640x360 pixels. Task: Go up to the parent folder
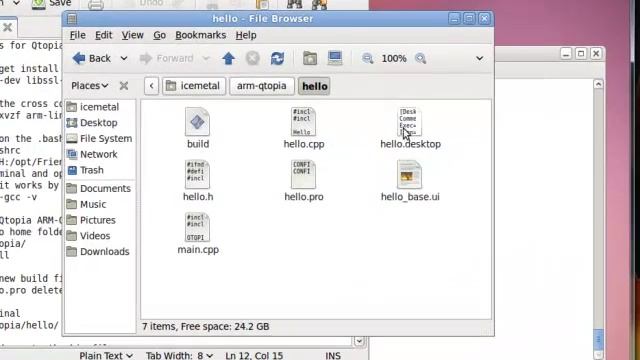(229, 58)
